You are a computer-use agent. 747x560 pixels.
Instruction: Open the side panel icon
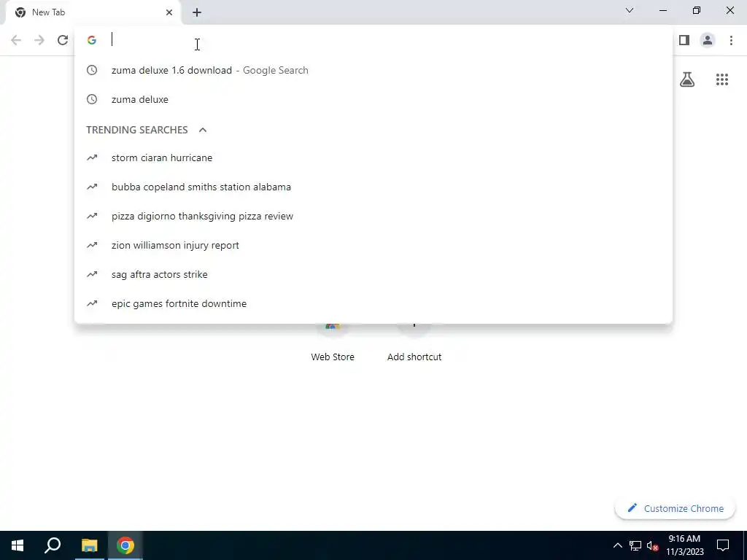tap(684, 40)
